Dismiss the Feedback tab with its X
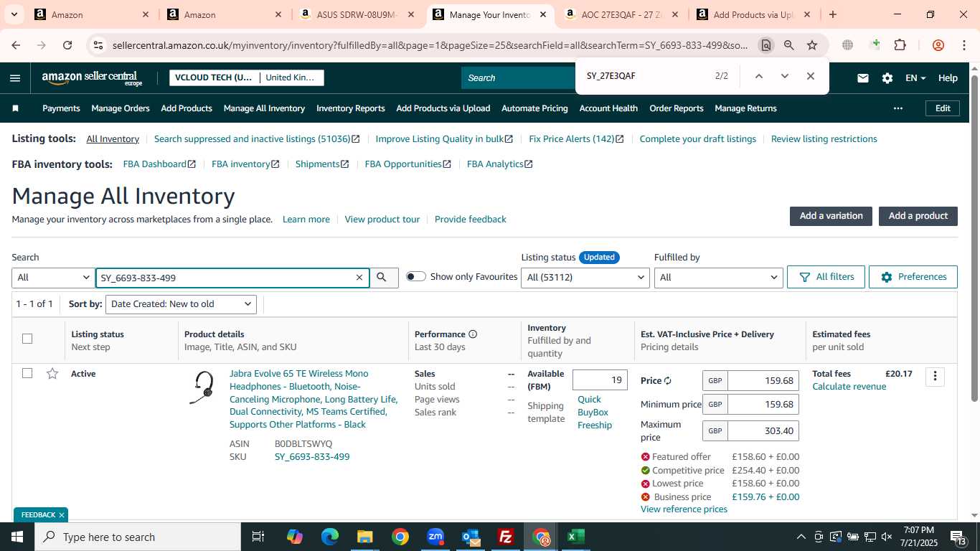This screenshot has width=980, height=551. (62, 515)
